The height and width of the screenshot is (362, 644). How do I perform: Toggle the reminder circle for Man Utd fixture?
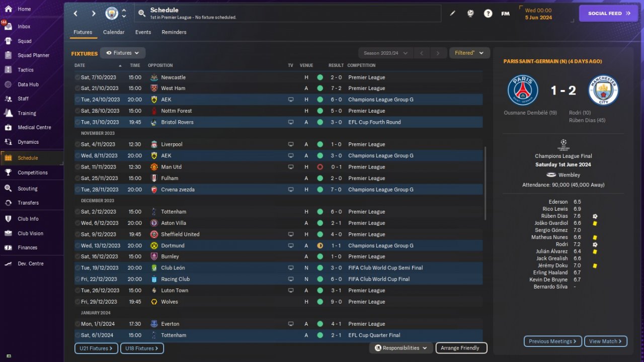click(77, 167)
